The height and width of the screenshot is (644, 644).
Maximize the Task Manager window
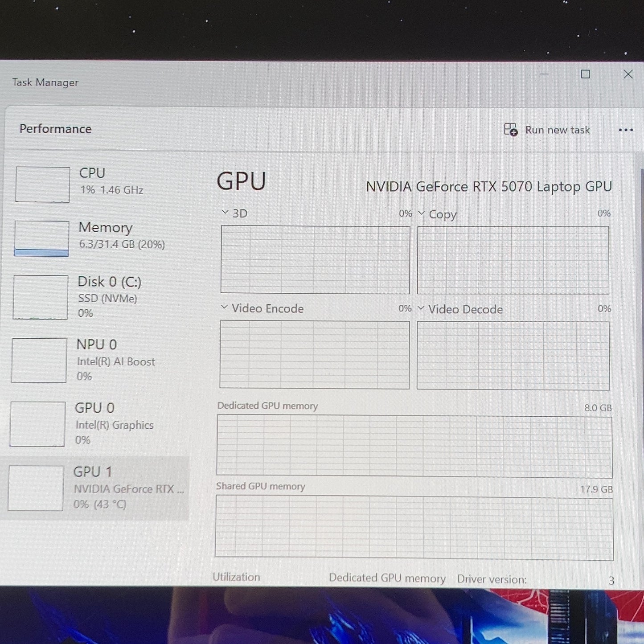586,74
